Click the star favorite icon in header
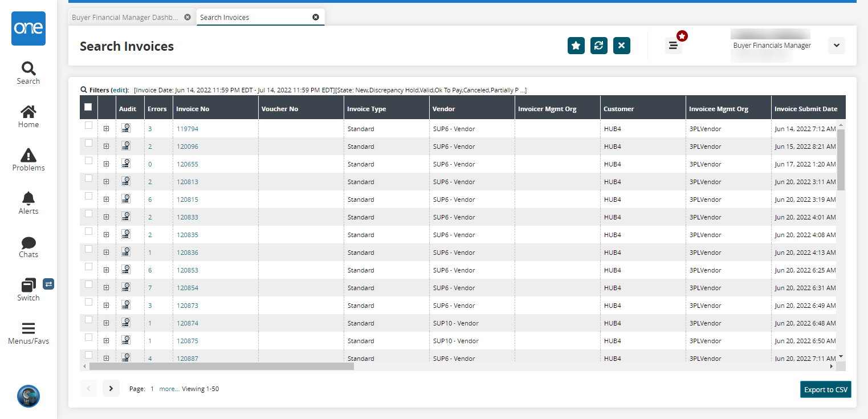Viewport: 868px width, 419px height. [576, 46]
